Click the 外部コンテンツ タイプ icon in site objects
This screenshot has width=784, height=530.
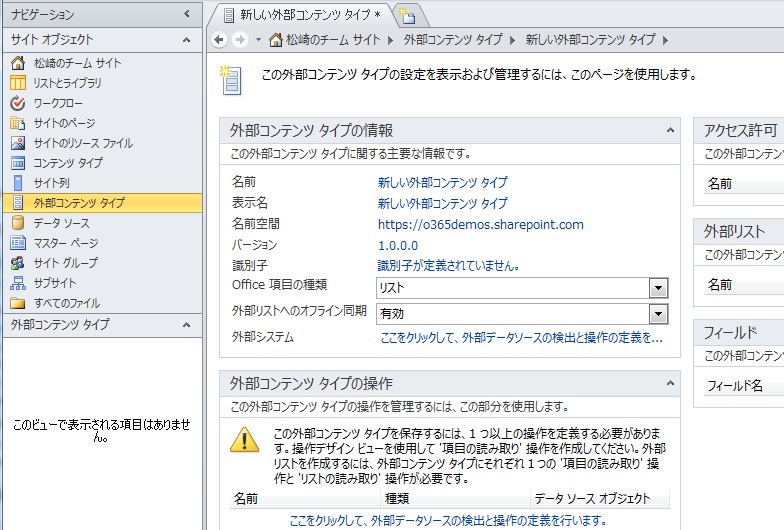pos(18,203)
